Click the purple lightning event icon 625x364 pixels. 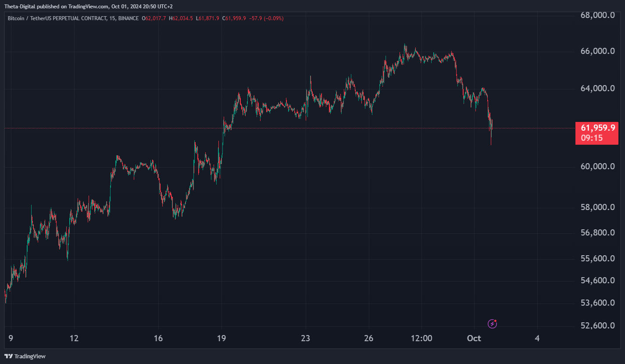pyautogui.click(x=493, y=324)
